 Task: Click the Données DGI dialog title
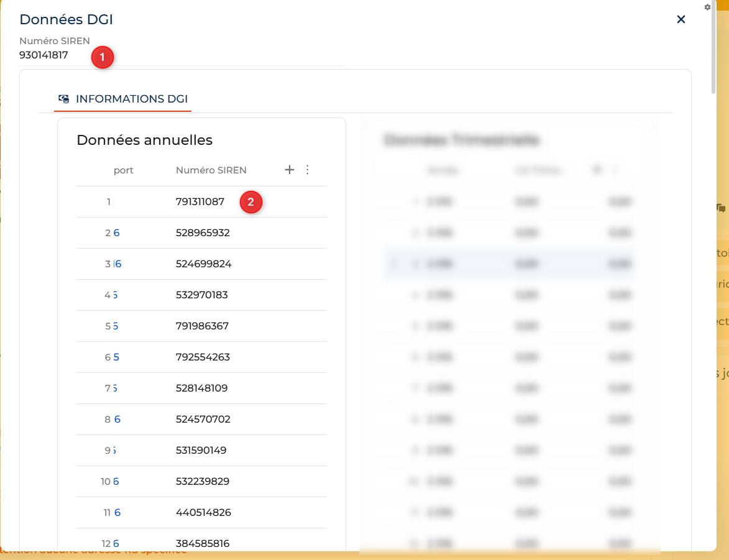[66, 19]
